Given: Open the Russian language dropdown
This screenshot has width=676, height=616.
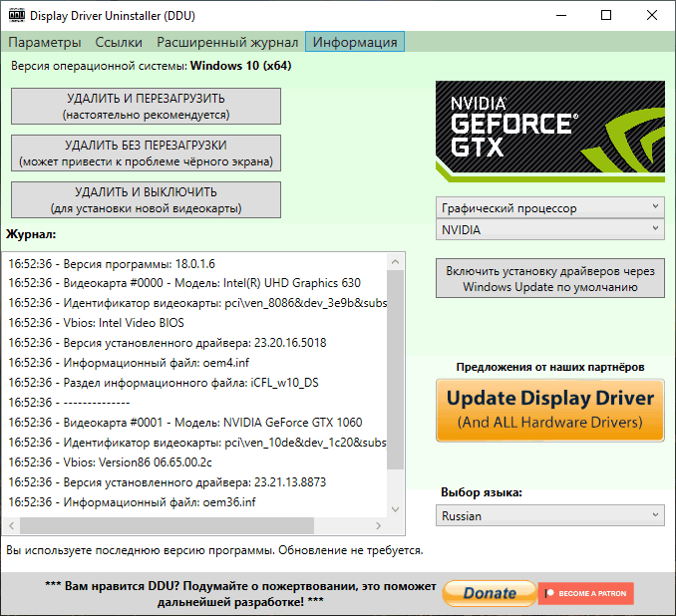Looking at the screenshot, I should (549, 516).
